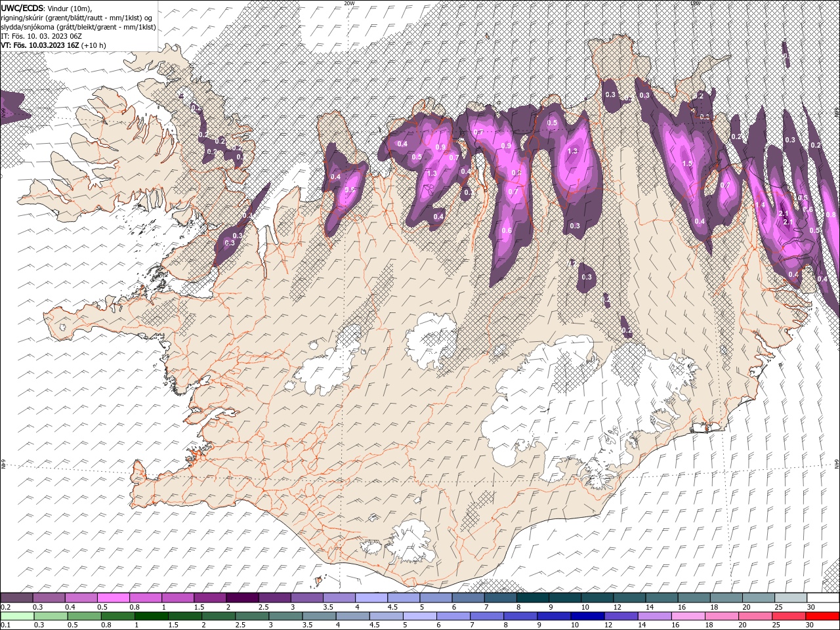Pick the violet rain scale swatch labeled 12
Image resolution: width=840 pixels, height=630 pixels.
(621, 616)
